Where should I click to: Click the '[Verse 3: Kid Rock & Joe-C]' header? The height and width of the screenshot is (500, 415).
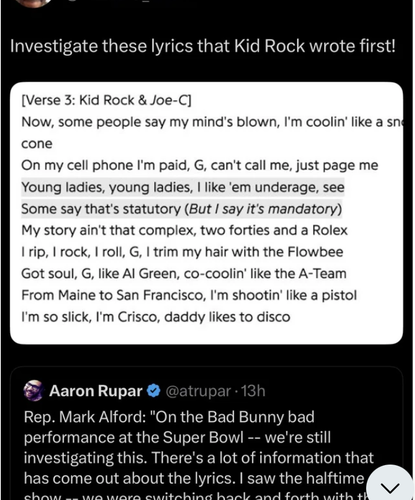[x=106, y=100]
